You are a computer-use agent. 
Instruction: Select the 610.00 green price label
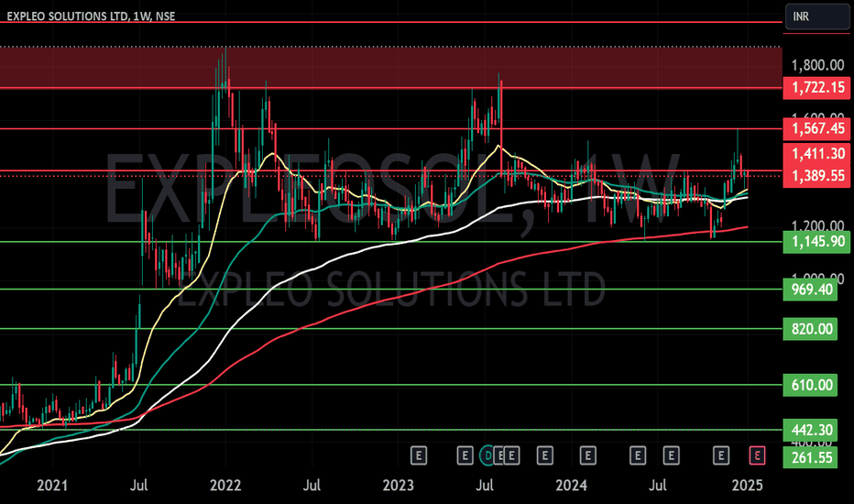tap(810, 385)
